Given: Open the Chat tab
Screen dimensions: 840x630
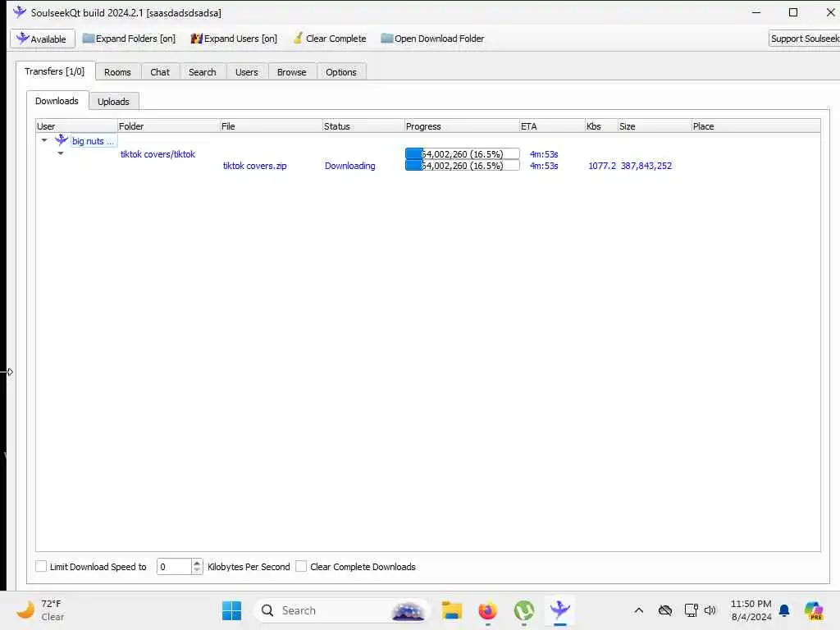Looking at the screenshot, I should (160, 72).
